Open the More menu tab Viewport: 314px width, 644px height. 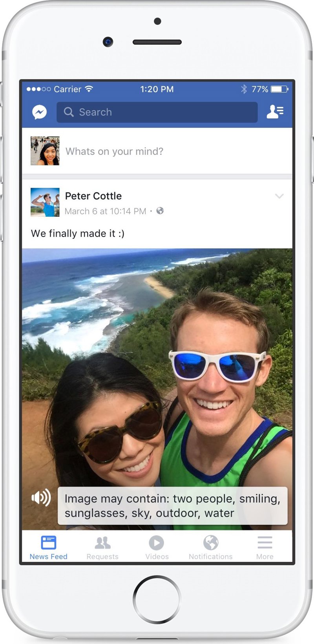click(x=265, y=548)
